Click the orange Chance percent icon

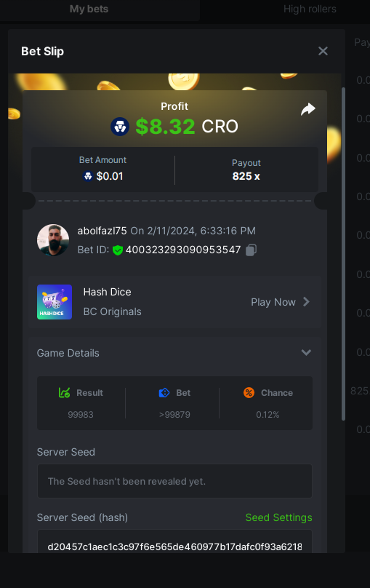[x=249, y=393]
